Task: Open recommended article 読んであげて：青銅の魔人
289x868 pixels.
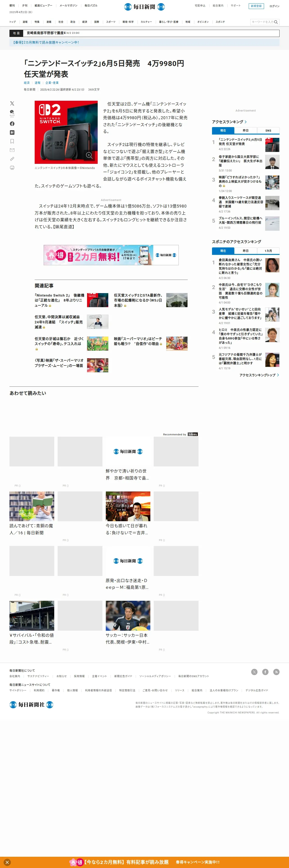Action: point(32,514)
